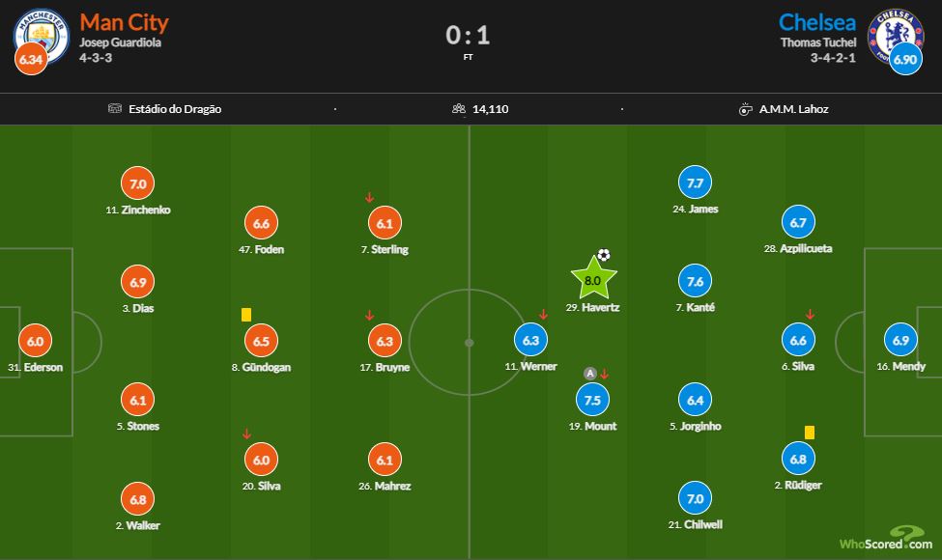Select Kanté's 7.6 rating circle

[695, 281]
